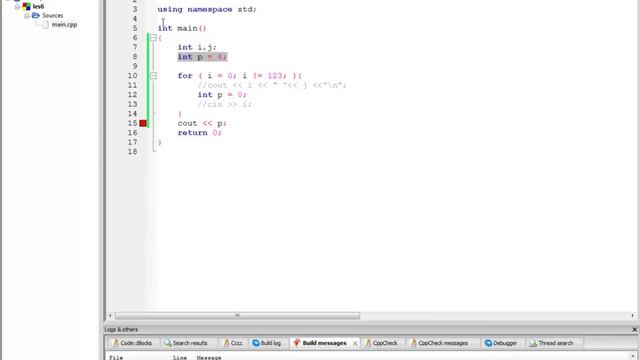The image size is (640, 360).
Task: Click the main.cpp file icon
Action: coord(45,25)
